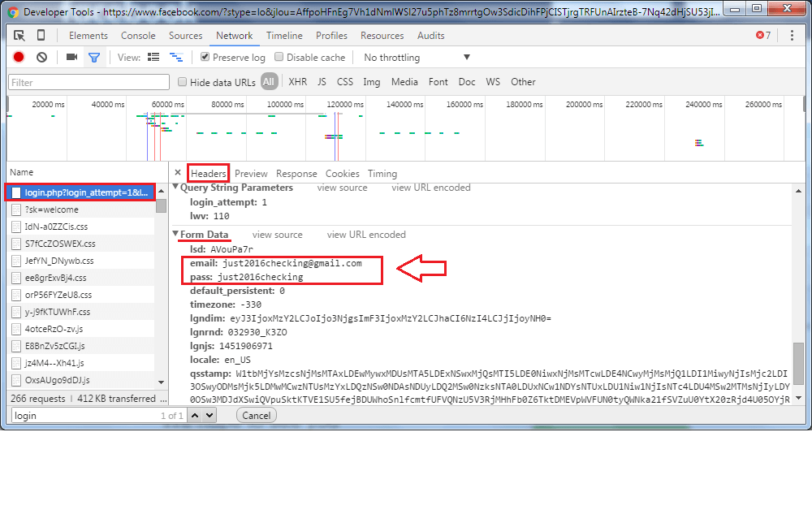This screenshot has height=514, width=812.
Task: Click view source for Form Data
Action: click(x=277, y=235)
